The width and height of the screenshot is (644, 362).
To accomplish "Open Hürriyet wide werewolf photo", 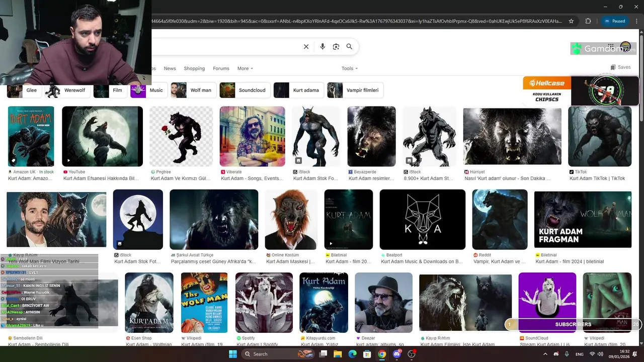I will click(x=512, y=136).
